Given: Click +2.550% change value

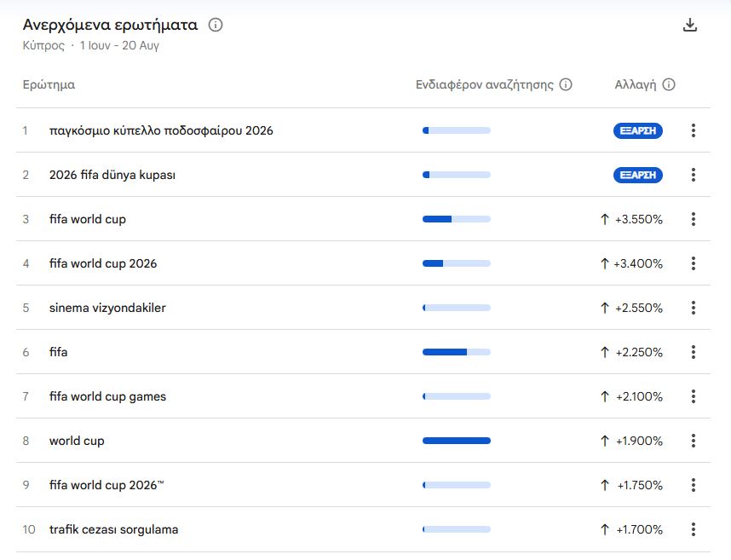Looking at the screenshot, I should 639,308.
